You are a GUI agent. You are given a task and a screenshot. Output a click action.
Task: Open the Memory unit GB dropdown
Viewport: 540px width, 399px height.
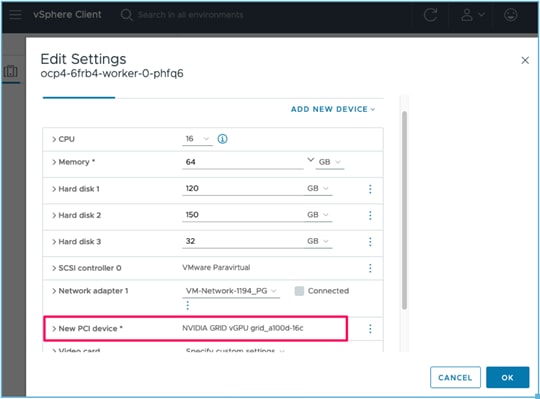(x=330, y=162)
